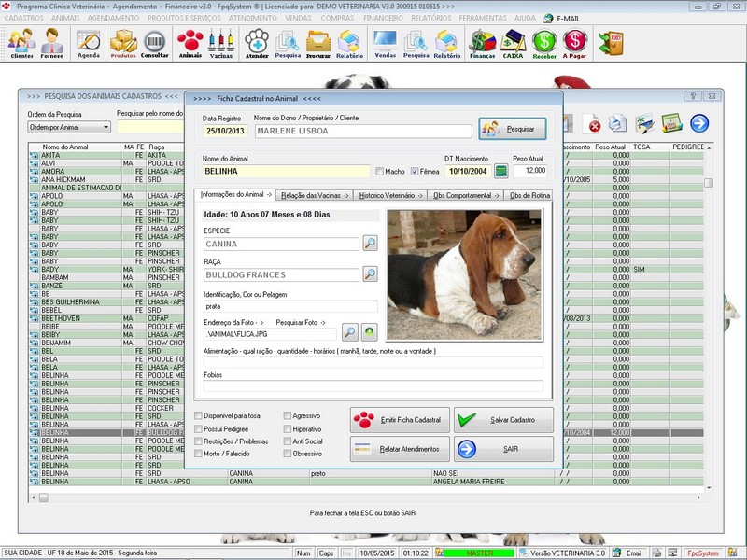
Task: Uncheck the Fêmea checkbox
Action: tap(416, 172)
